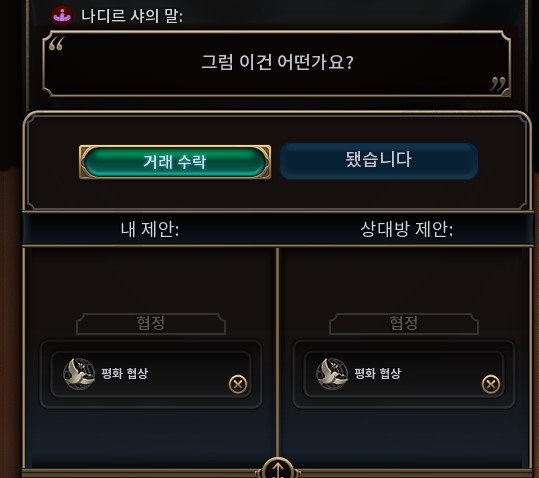
Task: Click the dove peace icon in 상대방 제안
Action: pyautogui.click(x=332, y=374)
